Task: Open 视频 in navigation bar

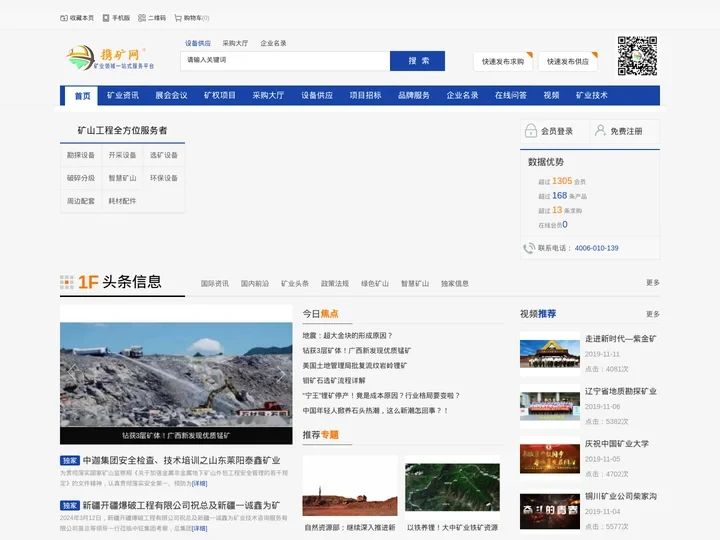Action: point(551,96)
